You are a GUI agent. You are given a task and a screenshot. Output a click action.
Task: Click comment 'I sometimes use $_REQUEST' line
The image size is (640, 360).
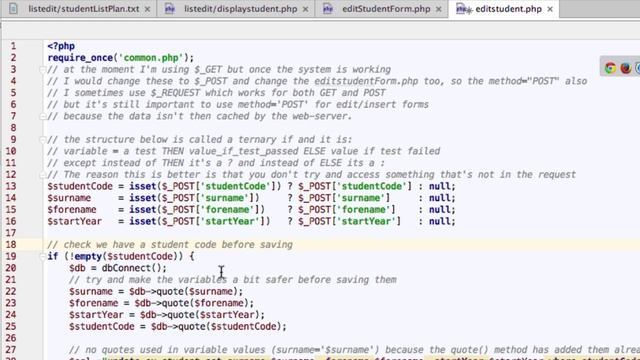pos(216,93)
